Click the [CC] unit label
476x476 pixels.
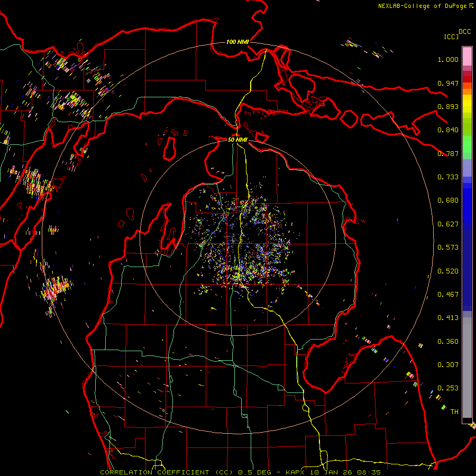click(451, 36)
